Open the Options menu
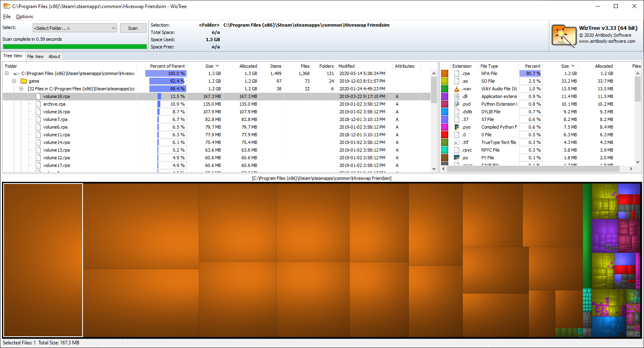 pos(25,17)
